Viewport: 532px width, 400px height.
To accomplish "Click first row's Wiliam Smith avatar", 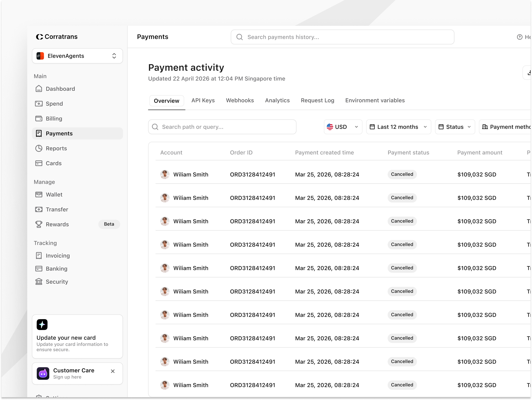I will tap(165, 174).
